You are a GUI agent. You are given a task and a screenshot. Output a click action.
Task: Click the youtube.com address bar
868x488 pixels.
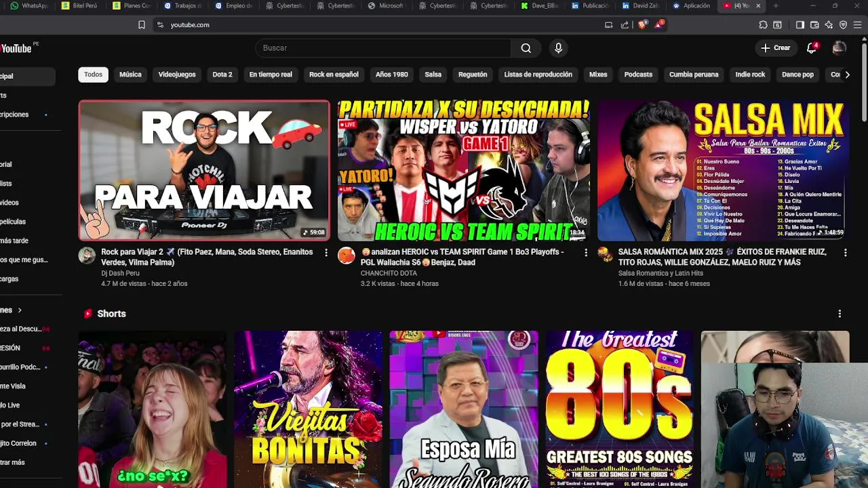pyautogui.click(x=380, y=25)
